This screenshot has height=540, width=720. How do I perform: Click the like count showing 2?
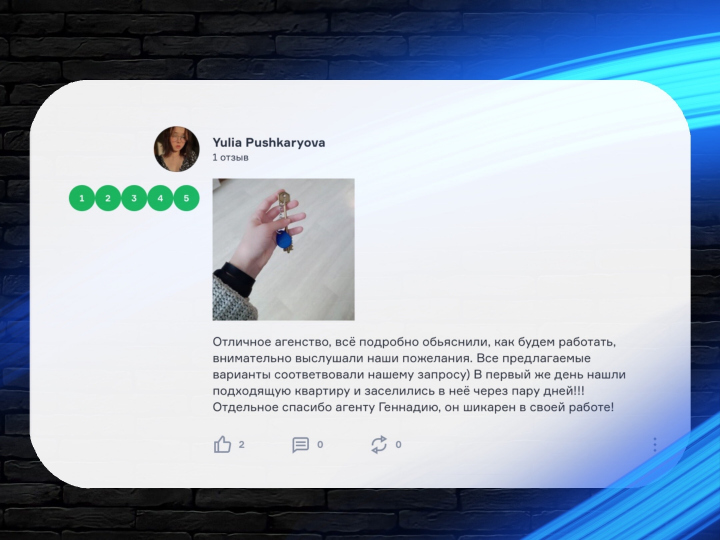242,444
